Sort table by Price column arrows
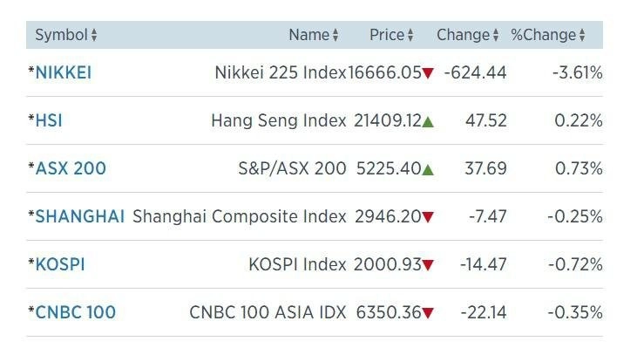The height and width of the screenshot is (355, 644). pos(410,36)
